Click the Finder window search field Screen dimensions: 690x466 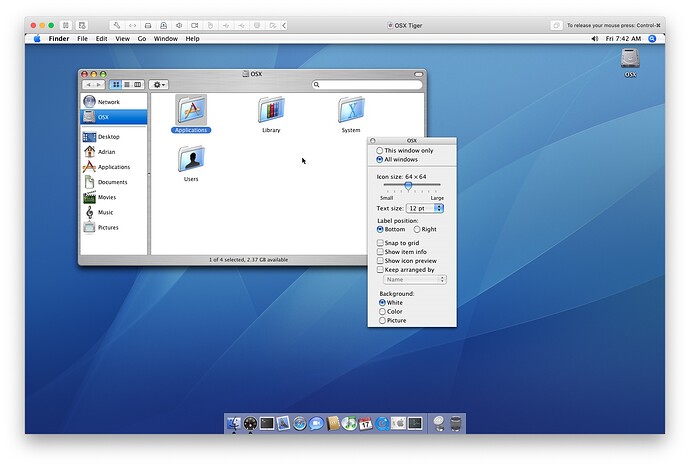coord(365,85)
